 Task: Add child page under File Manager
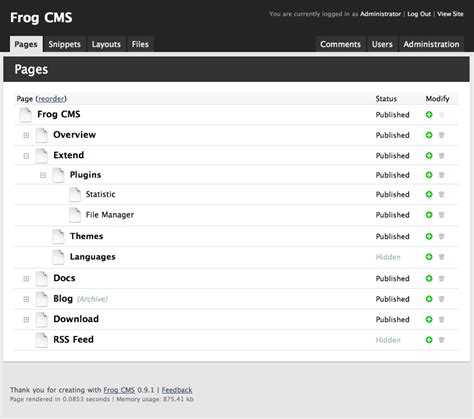(x=429, y=215)
